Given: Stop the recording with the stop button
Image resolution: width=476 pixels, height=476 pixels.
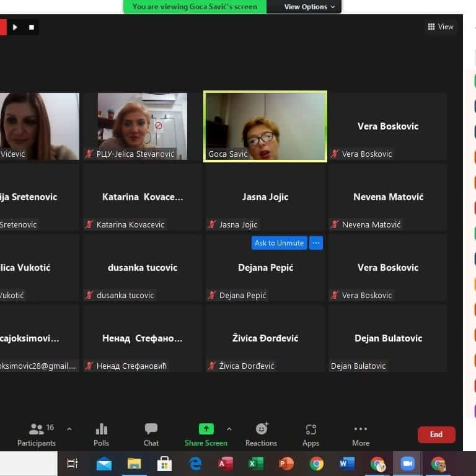Looking at the screenshot, I should click(x=32, y=27).
